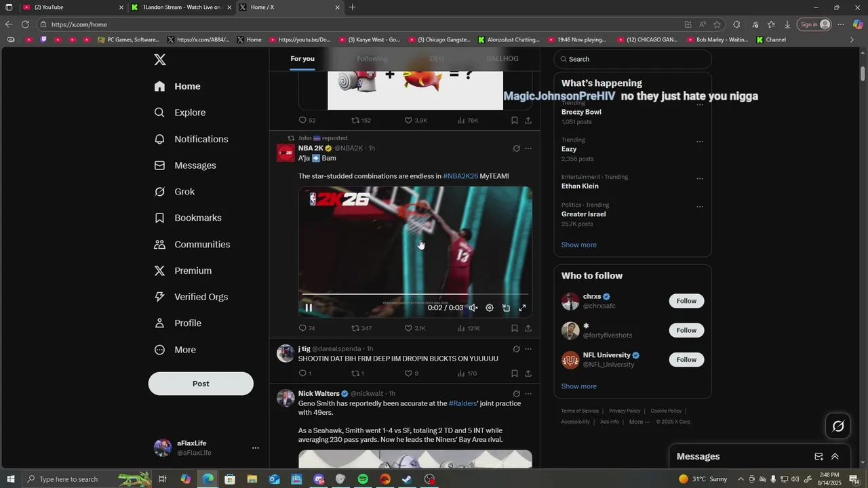
Task: Reply to the NBA 2K post
Action: (307, 328)
